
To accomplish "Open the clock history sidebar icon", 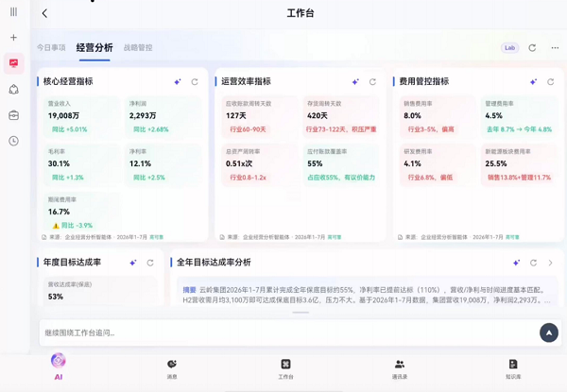I will tap(14, 141).
